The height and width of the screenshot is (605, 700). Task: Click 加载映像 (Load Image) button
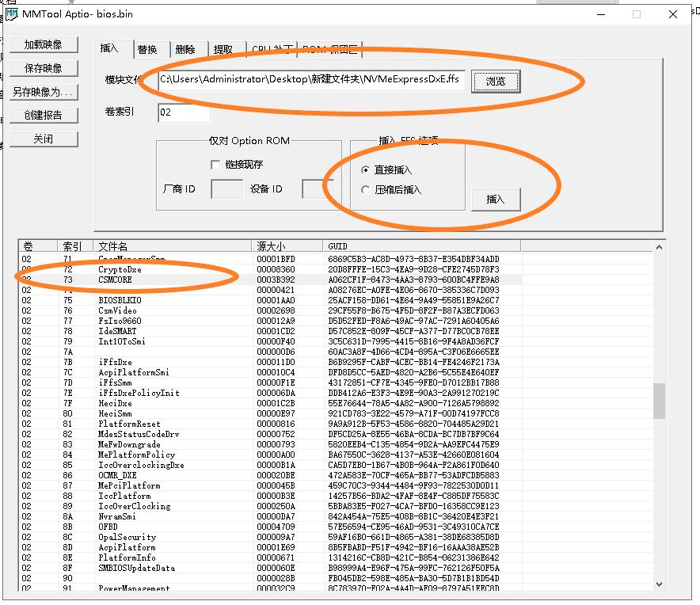click(44, 44)
